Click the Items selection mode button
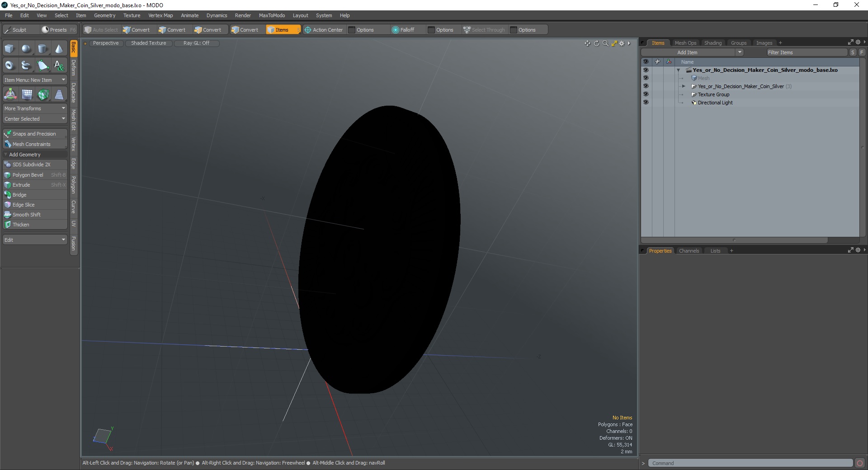This screenshot has width=868, height=470. click(283, 30)
